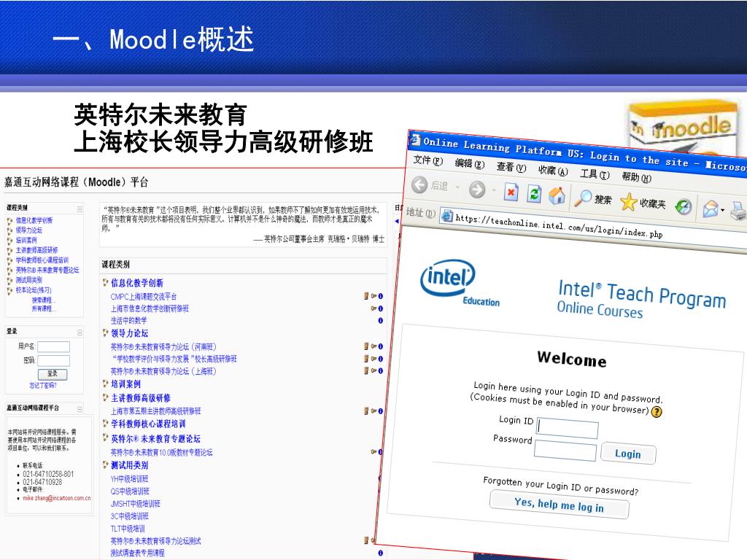The height and width of the screenshot is (560, 747).
Task: Open the 帮助(H) menu
Action: [636, 177]
